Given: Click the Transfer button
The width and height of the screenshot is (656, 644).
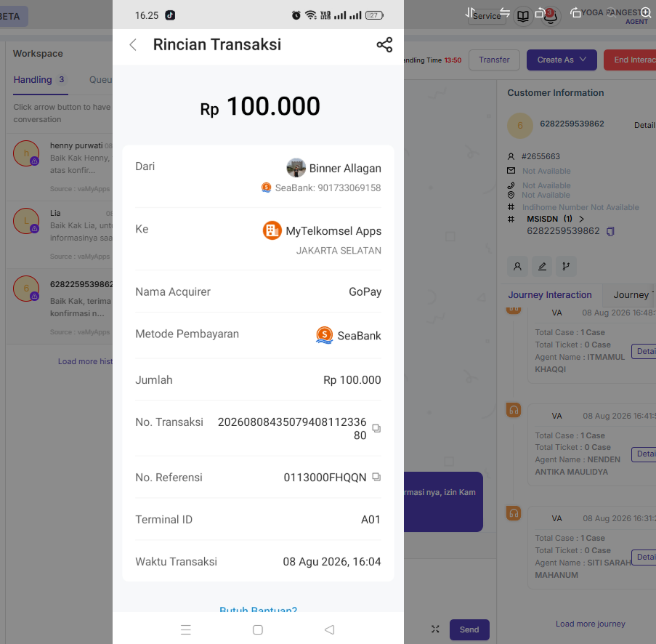Looking at the screenshot, I should (494, 60).
